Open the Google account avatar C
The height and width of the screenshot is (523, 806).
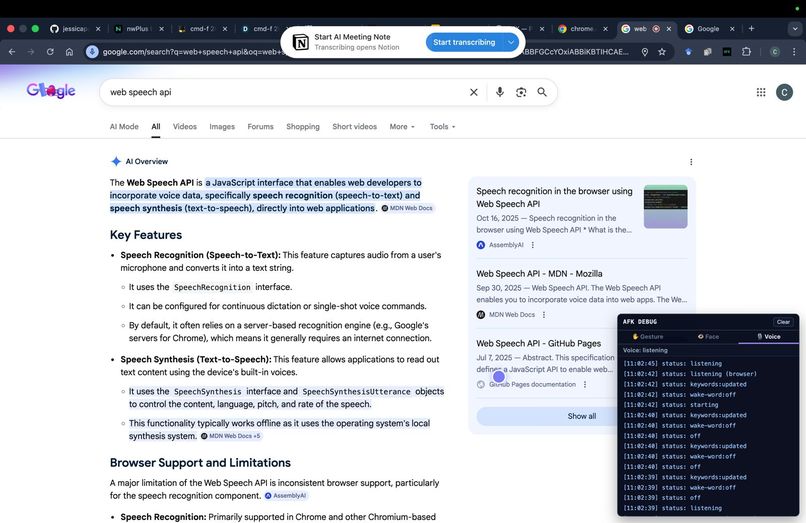point(784,92)
